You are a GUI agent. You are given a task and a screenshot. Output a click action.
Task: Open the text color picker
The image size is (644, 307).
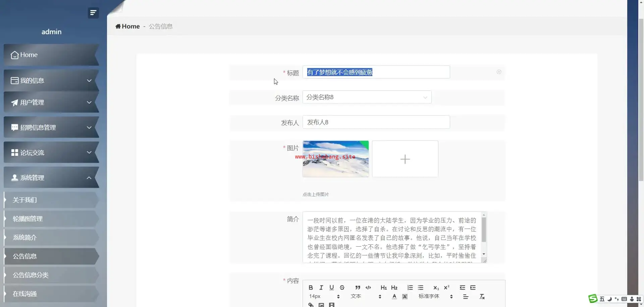click(394, 297)
